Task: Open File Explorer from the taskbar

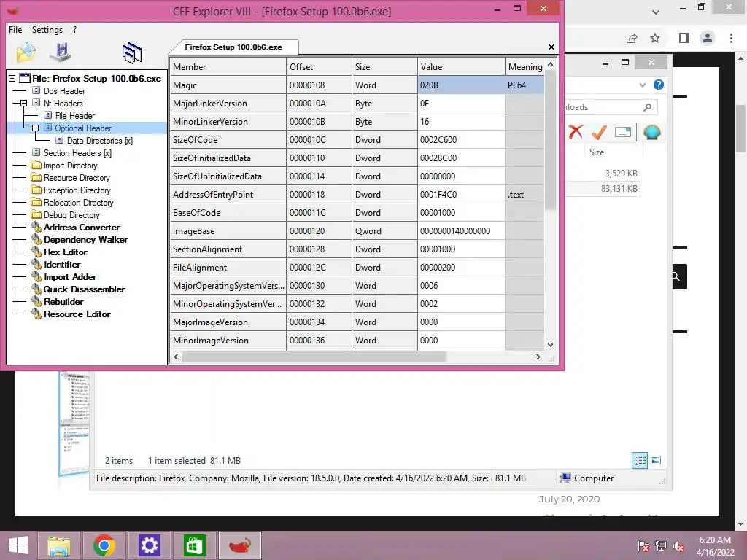Action: click(59, 545)
